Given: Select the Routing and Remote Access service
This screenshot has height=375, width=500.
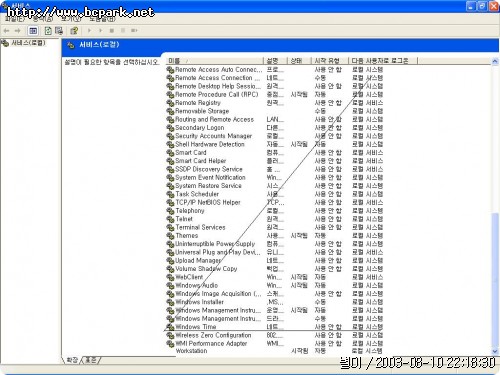Looking at the screenshot, I should pyautogui.click(x=275, y=119).
